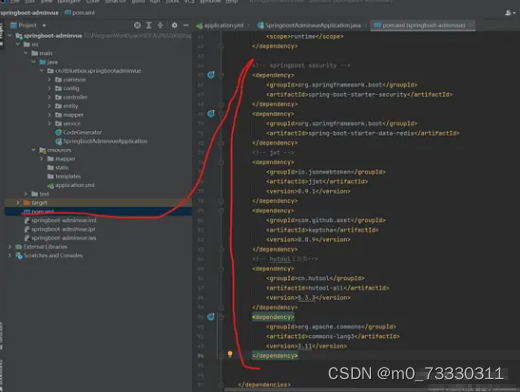The height and width of the screenshot is (392, 520).
Task: Click the SpringbootAdminvueApplication class icon in tree
Action: [59, 141]
